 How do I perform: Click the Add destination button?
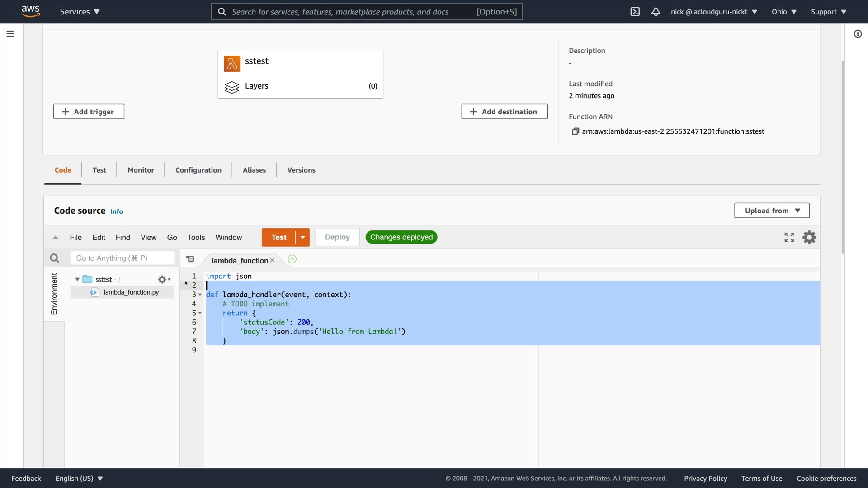504,112
